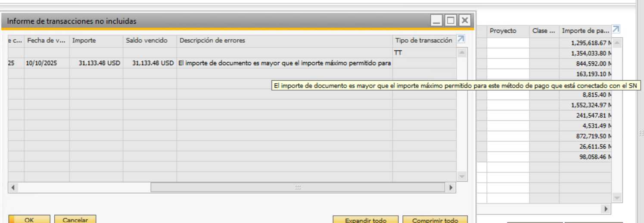Click the grid settings icon beside Tipo de transacción

coord(460,39)
